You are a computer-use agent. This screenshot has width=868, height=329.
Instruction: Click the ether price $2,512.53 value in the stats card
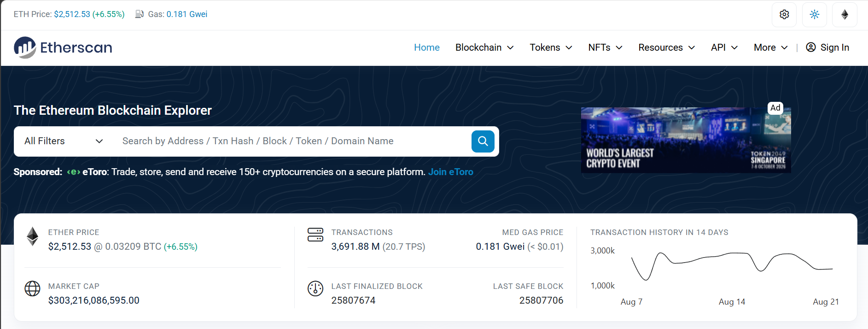pos(70,247)
